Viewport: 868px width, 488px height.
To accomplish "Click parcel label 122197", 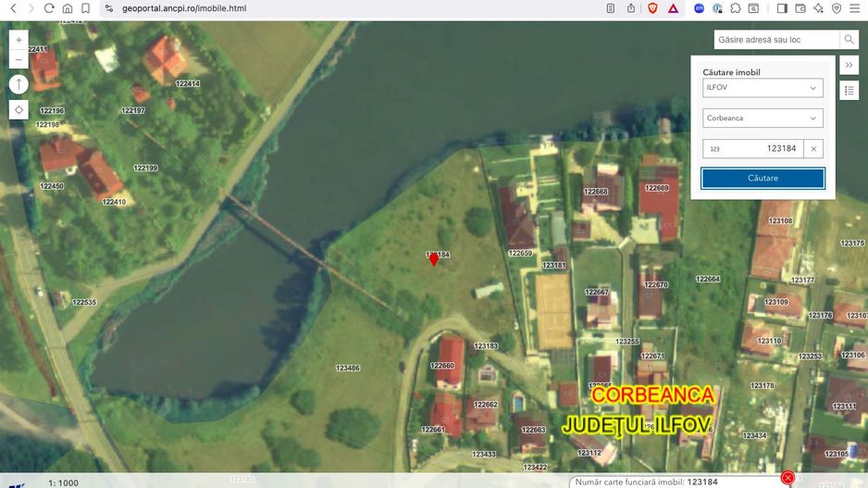I will [x=133, y=111].
